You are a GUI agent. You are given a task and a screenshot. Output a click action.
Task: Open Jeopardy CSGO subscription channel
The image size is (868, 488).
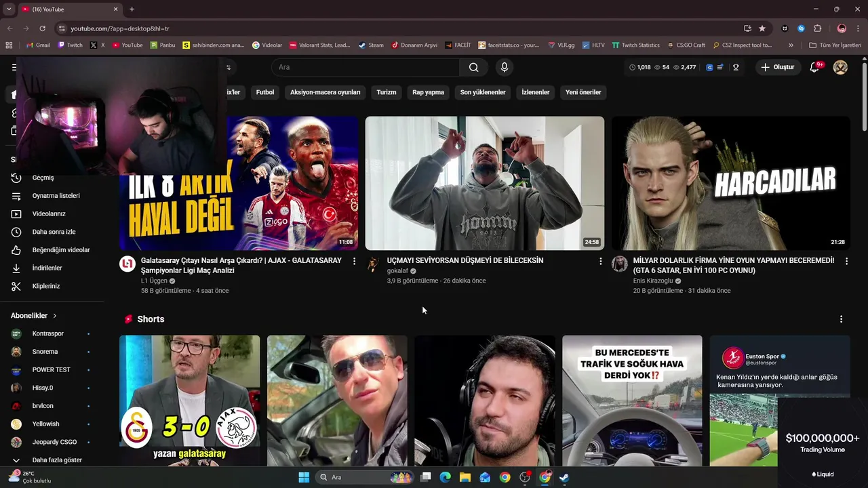click(x=54, y=442)
